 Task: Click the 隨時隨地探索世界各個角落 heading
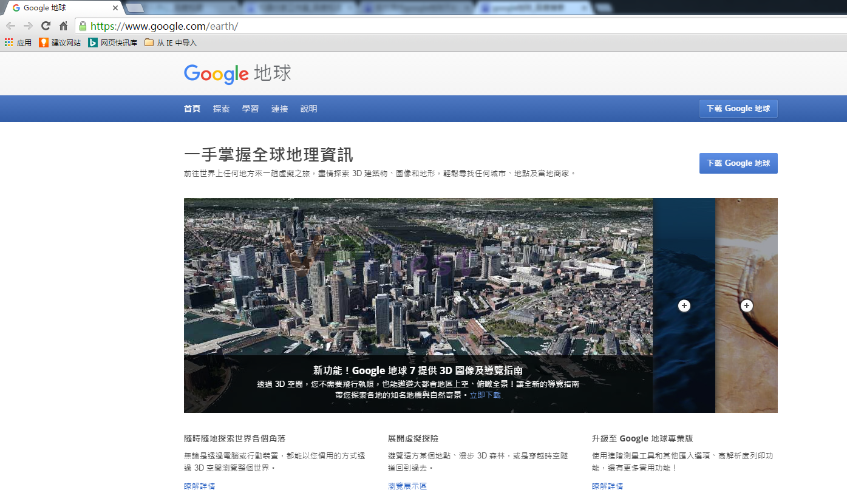point(234,438)
